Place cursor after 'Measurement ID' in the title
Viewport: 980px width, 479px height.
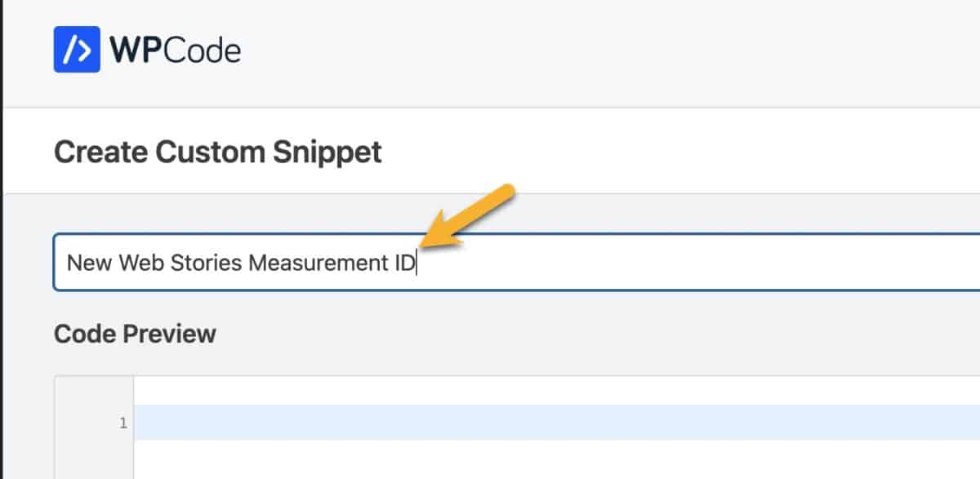(x=418, y=262)
